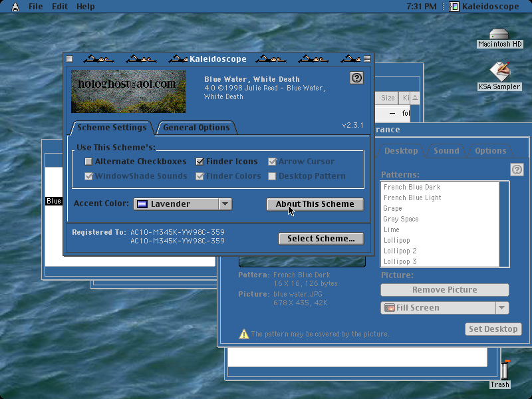Click the Select Scheme... button
This screenshot has height=399, width=532.
coord(321,239)
